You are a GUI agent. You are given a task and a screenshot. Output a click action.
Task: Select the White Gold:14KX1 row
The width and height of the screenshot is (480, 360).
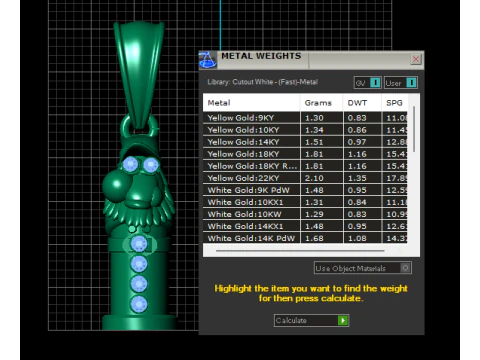click(x=305, y=226)
